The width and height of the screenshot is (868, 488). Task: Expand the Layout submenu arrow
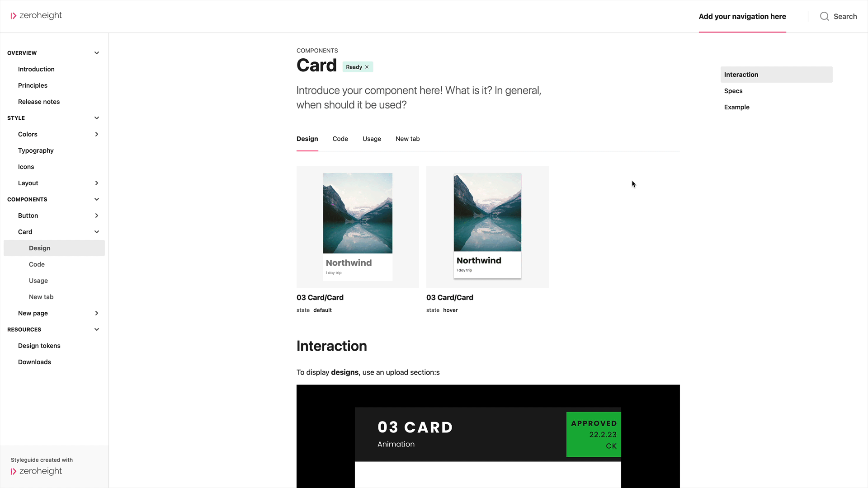97,183
